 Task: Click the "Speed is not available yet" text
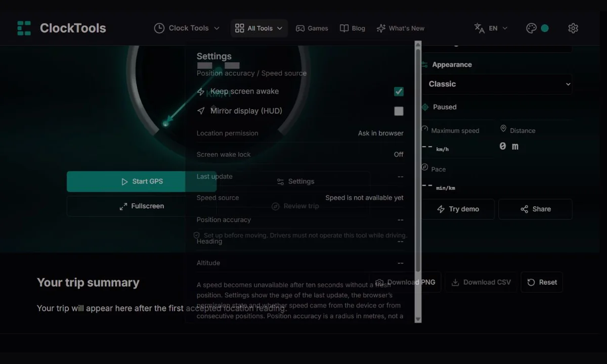(365, 198)
